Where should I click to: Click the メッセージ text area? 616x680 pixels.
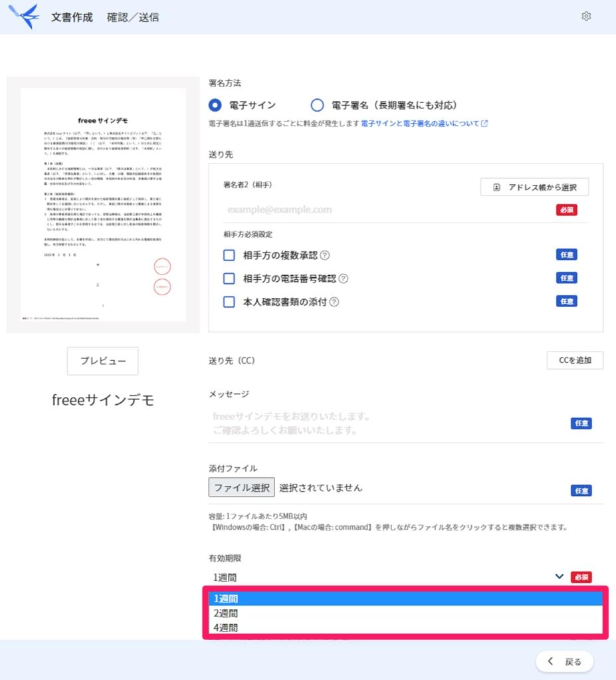(x=388, y=423)
